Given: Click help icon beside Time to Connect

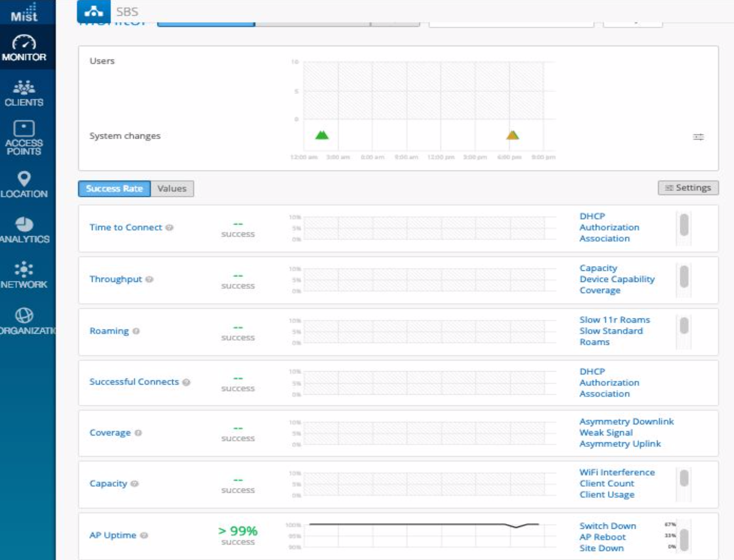Looking at the screenshot, I should click(169, 227).
